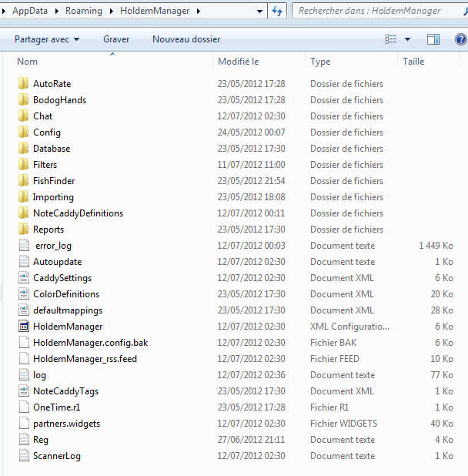The width and height of the screenshot is (468, 476).
Task: Click the 24/05/2012 00:07 date cell
Action: pyautogui.click(x=251, y=132)
